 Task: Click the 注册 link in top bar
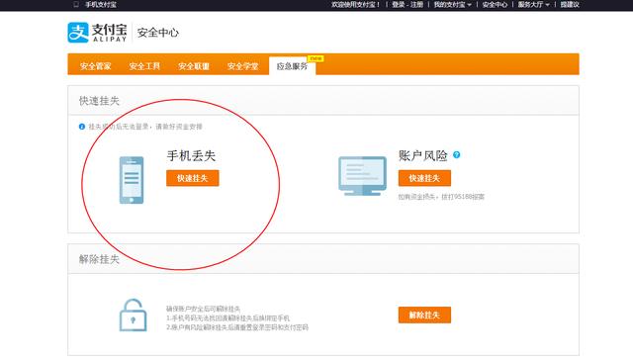[x=417, y=4]
